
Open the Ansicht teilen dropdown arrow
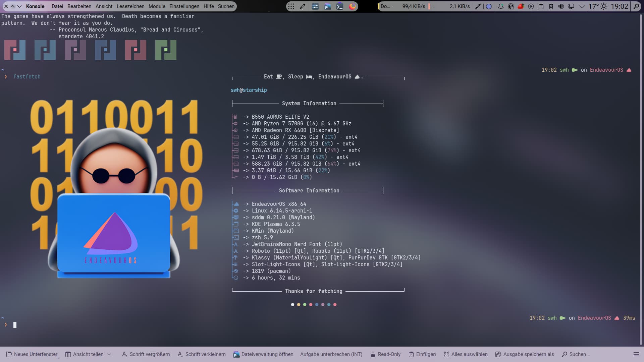pos(109,354)
